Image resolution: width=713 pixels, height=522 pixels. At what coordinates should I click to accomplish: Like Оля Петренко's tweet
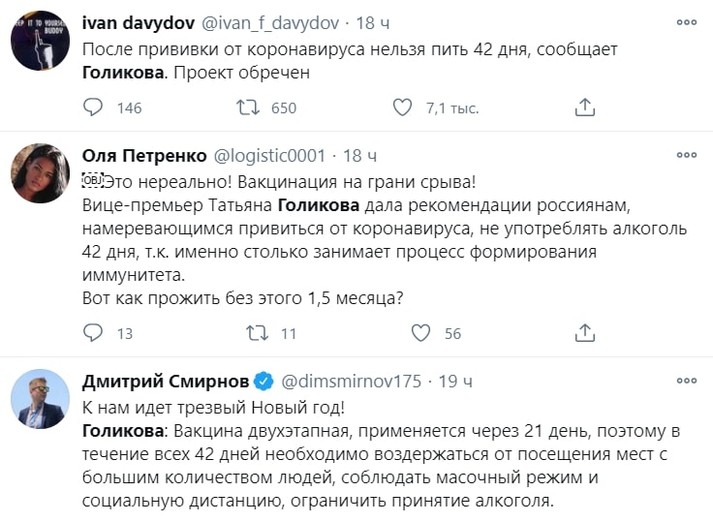[x=421, y=333]
